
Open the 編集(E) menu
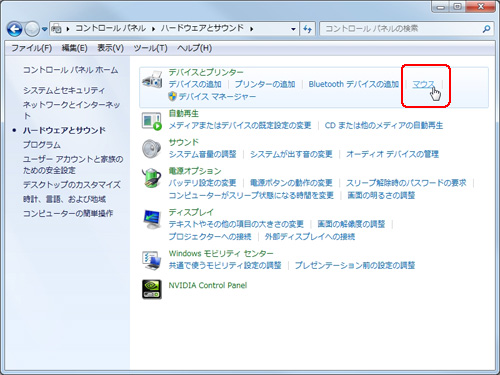pyautogui.click(x=74, y=48)
